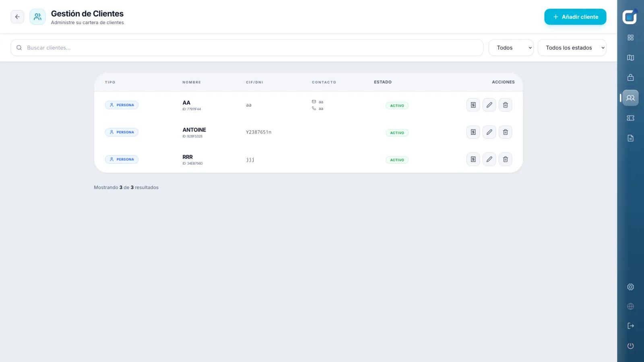The image size is (644, 362).
Task: Click the Añadir cliente button
Action: (575, 17)
